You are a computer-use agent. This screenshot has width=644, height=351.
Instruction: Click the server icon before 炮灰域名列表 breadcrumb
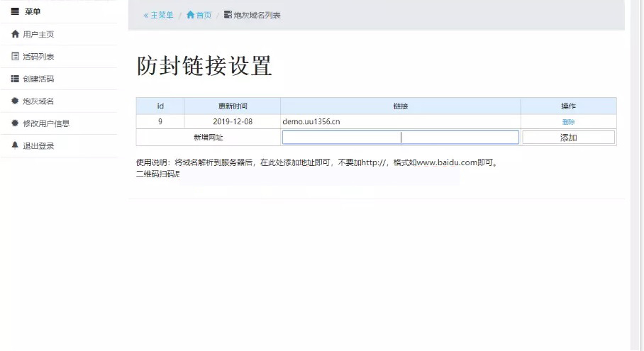pyautogui.click(x=228, y=15)
